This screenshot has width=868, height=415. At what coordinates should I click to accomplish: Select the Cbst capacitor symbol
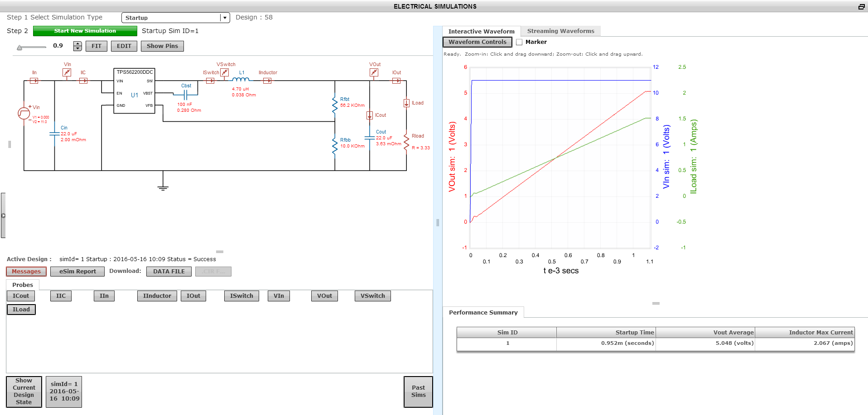click(x=186, y=94)
